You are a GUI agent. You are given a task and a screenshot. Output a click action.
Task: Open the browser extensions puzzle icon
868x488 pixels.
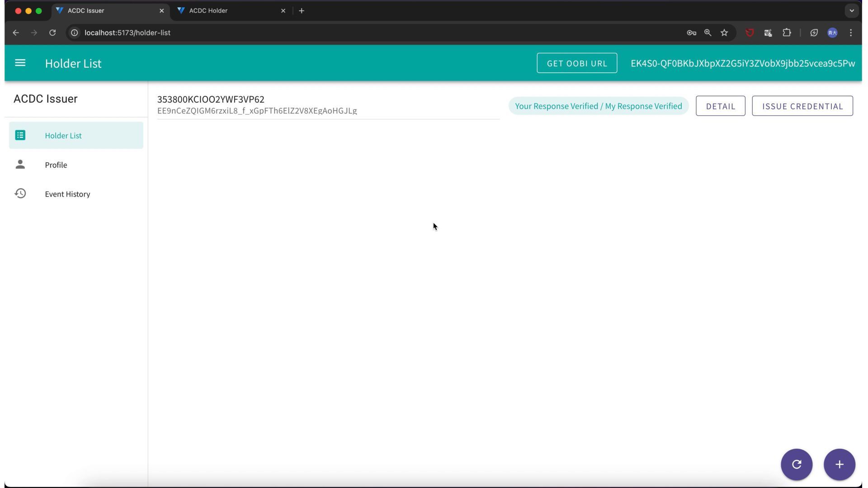click(787, 33)
